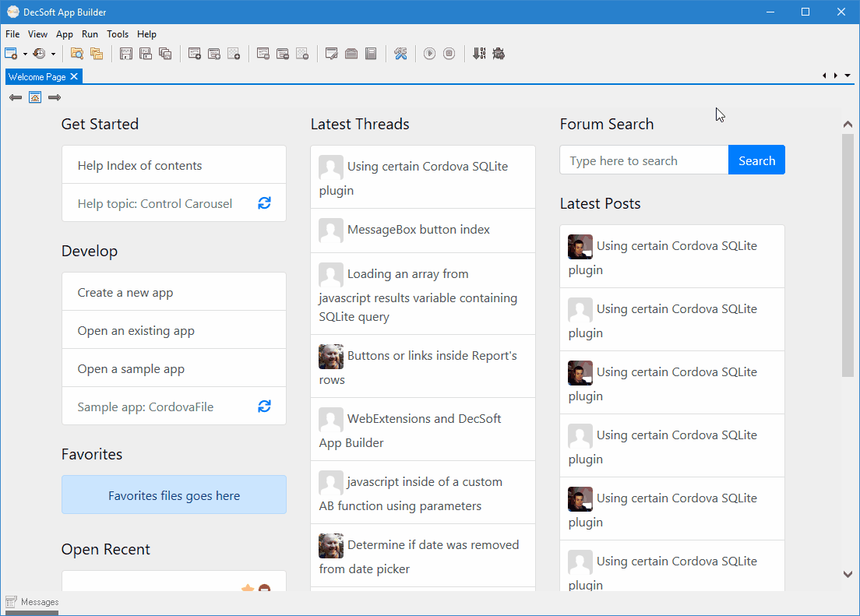Click the Run play-circle icon
Image resolution: width=860 pixels, height=616 pixels.
pyautogui.click(x=429, y=54)
